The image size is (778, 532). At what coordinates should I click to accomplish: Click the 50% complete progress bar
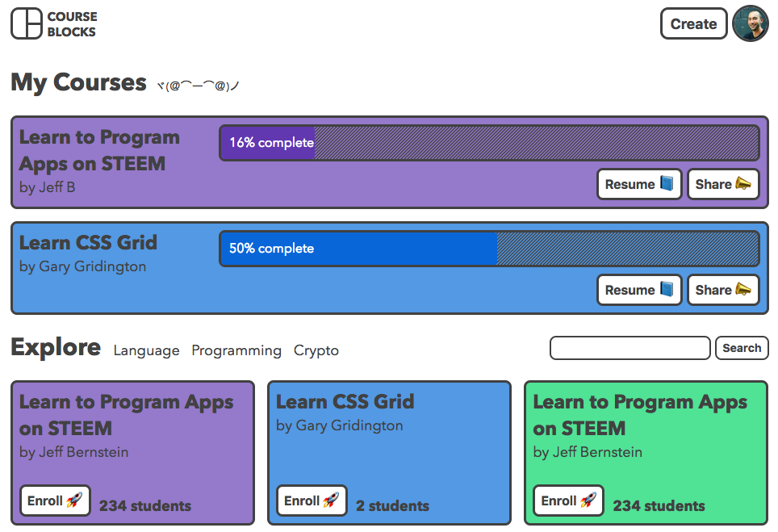point(489,249)
